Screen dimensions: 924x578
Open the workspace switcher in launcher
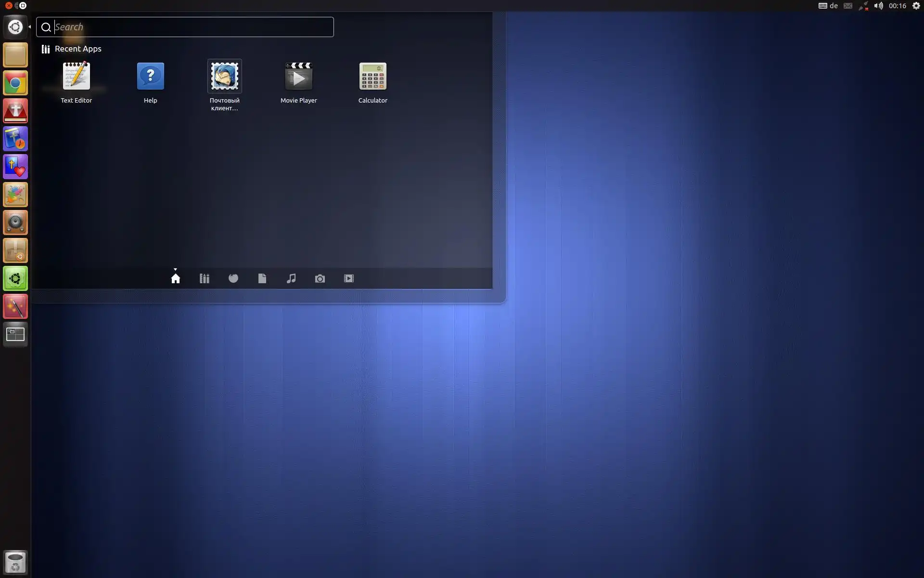(15, 334)
